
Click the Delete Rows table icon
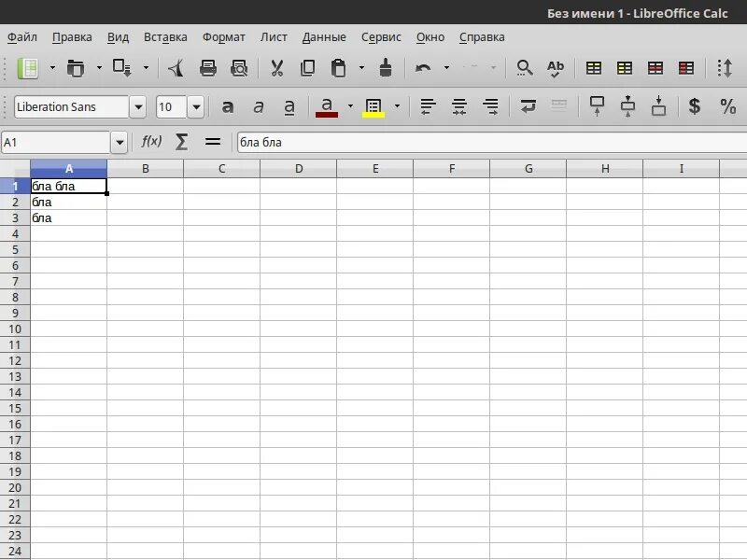(655, 68)
